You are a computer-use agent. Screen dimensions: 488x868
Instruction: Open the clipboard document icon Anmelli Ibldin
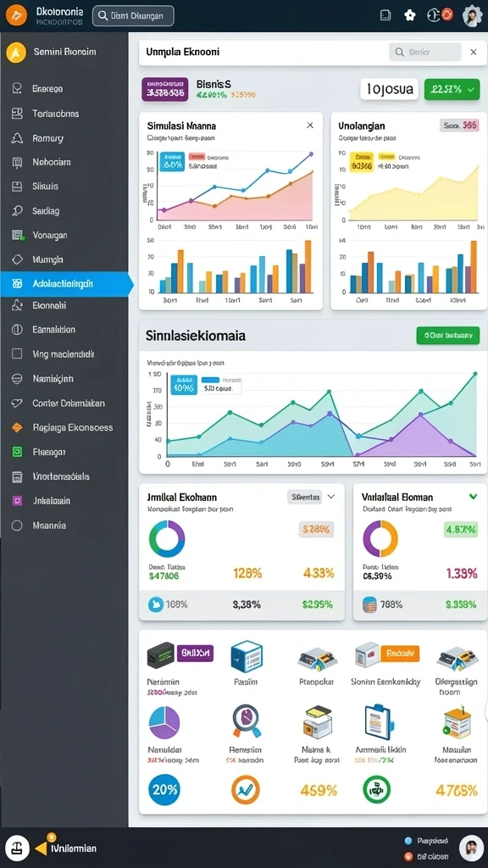click(x=377, y=722)
